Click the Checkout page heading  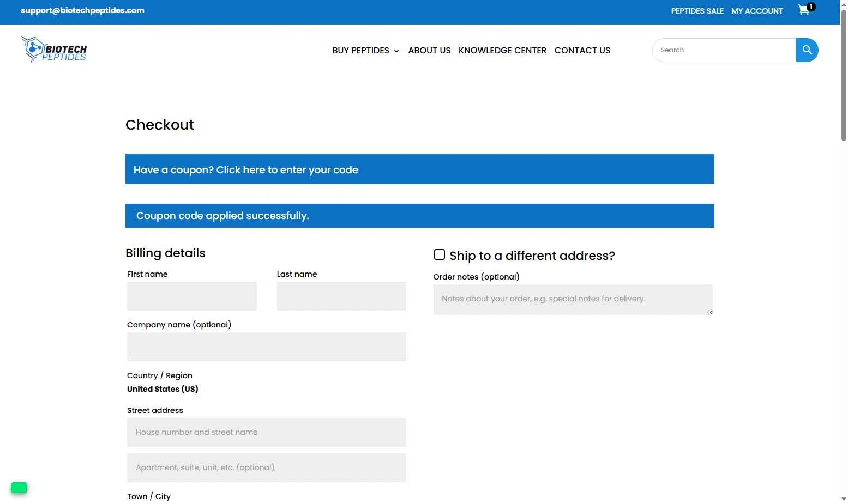coord(160,125)
